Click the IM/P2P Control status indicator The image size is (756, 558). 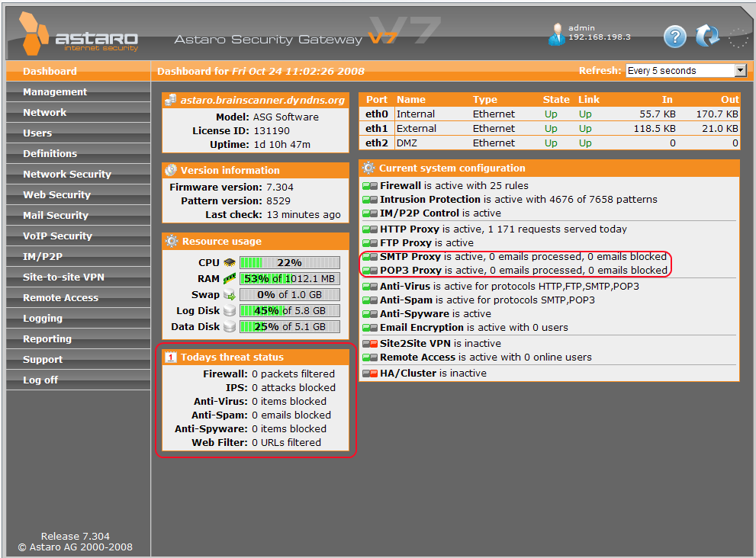tap(370, 213)
